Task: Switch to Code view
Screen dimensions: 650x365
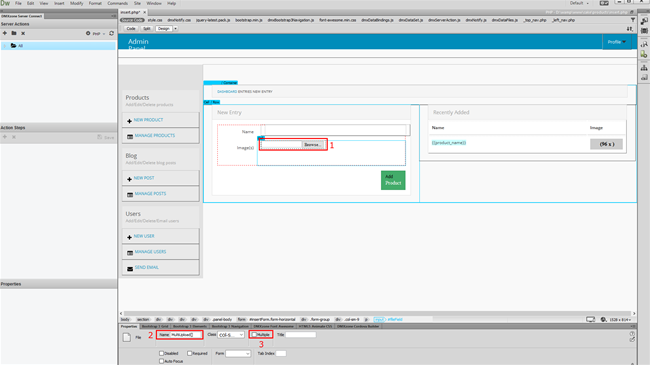Action: click(131, 29)
